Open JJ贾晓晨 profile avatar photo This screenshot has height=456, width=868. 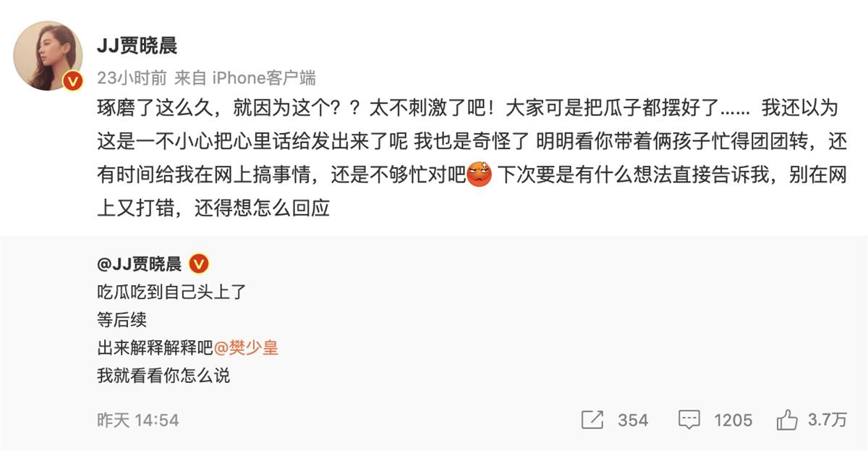click(x=48, y=56)
